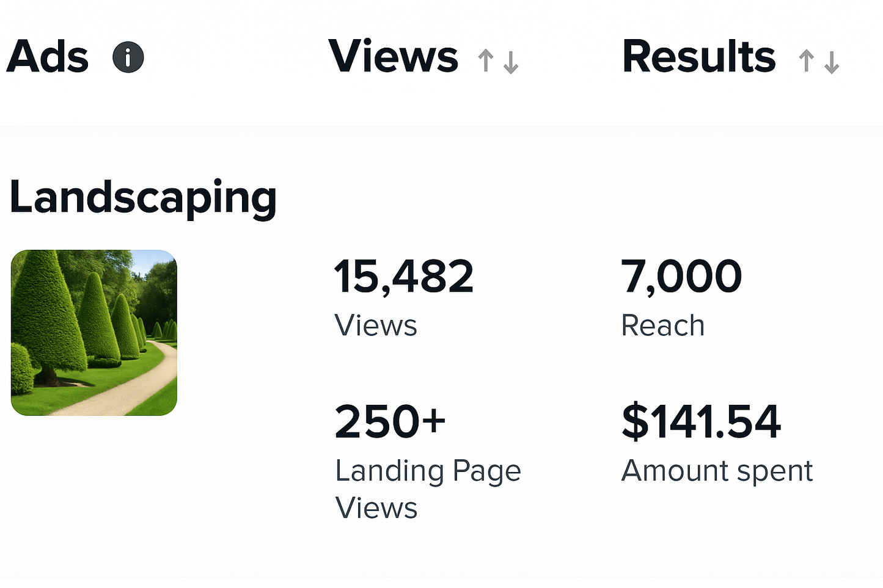Image resolution: width=883 pixels, height=588 pixels.
Task: Click the Views label under 15,482
Action: pos(376,325)
